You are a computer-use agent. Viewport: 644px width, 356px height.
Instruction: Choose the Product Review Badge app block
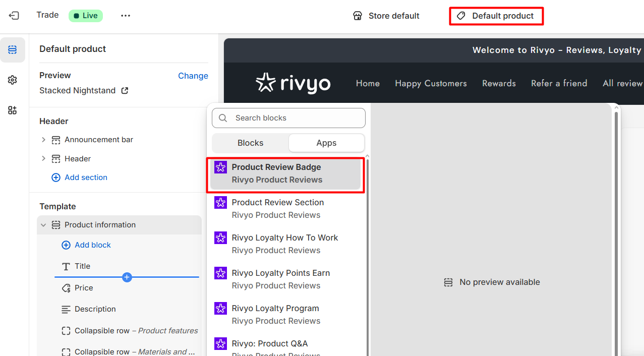pyautogui.click(x=285, y=173)
